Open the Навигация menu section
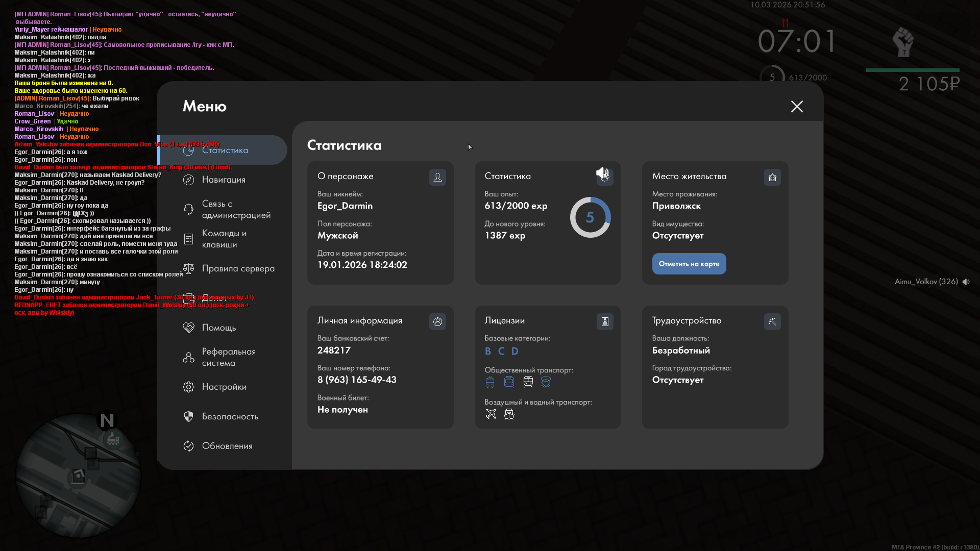 223,180
